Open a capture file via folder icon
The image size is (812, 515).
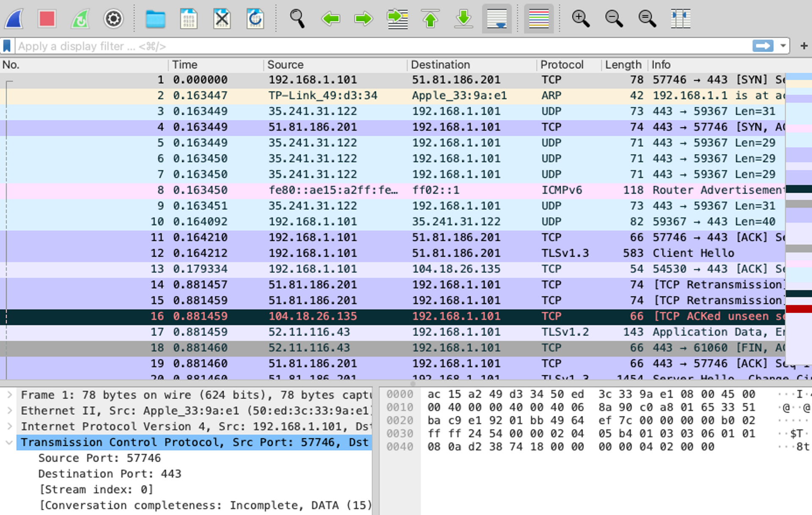[x=155, y=19]
